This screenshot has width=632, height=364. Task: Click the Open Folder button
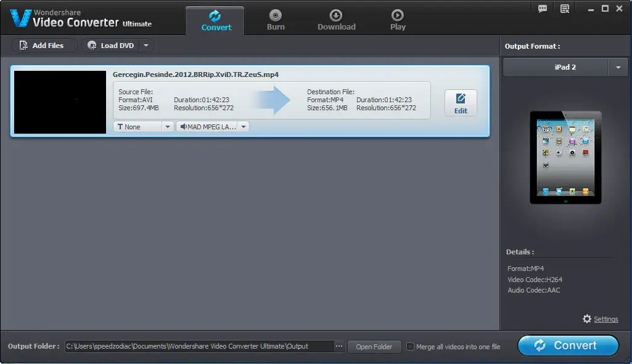tap(374, 347)
